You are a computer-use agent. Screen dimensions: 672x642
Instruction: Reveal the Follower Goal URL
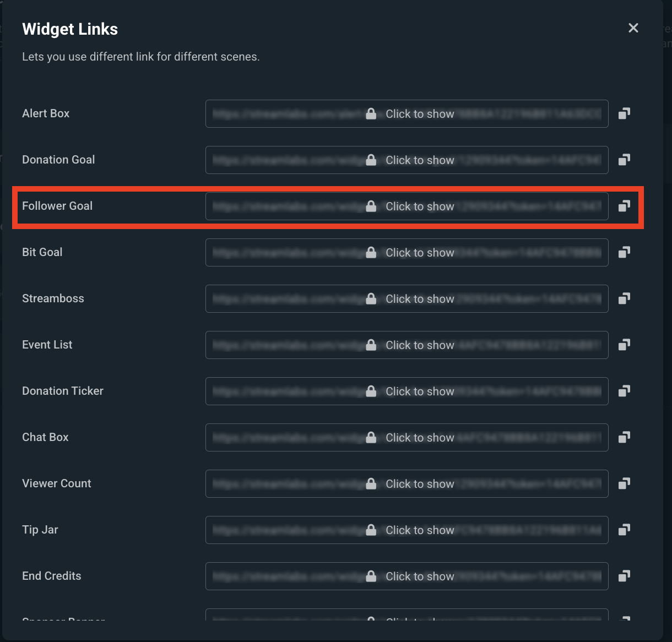tap(419, 206)
